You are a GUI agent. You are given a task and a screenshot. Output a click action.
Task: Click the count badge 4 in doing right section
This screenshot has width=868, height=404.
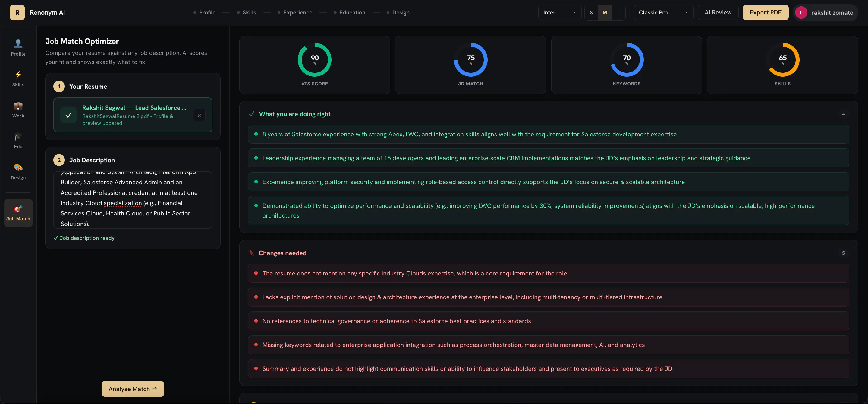point(843,114)
